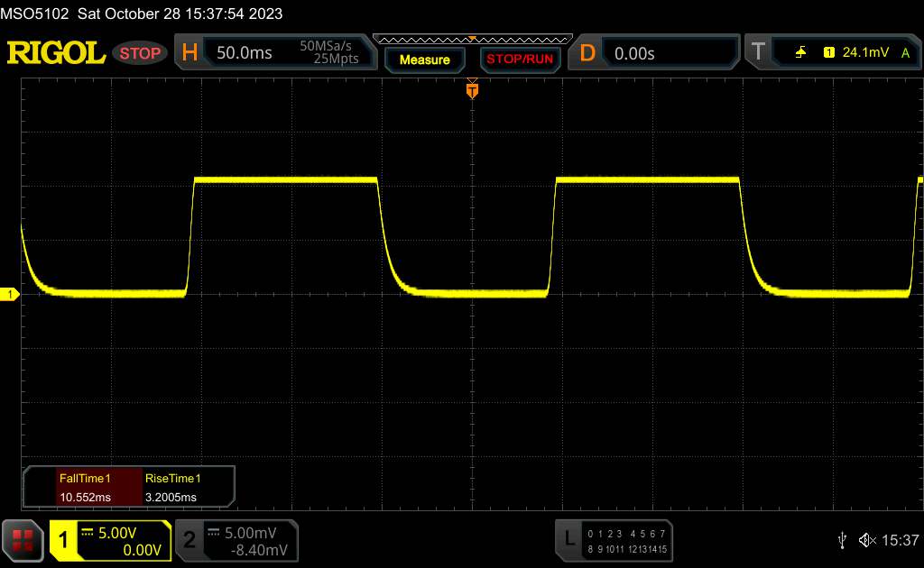Tap the 'D' delay icon

pyautogui.click(x=587, y=53)
